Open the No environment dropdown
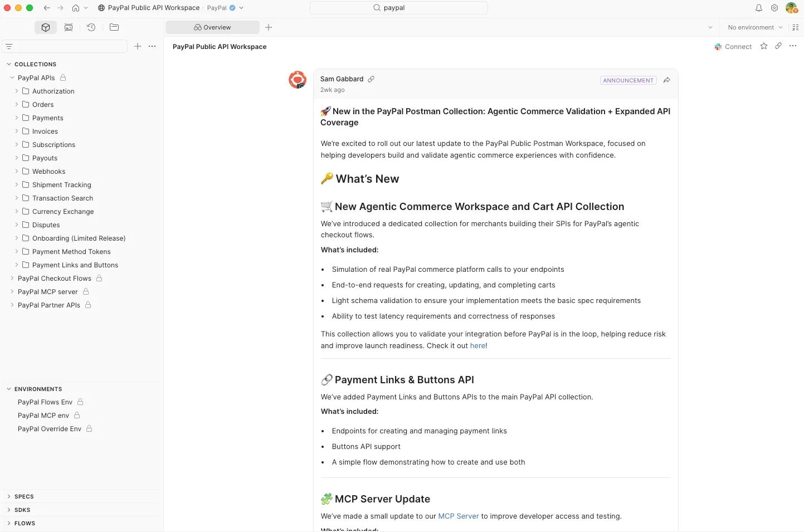This screenshot has width=804, height=532. coord(755,27)
